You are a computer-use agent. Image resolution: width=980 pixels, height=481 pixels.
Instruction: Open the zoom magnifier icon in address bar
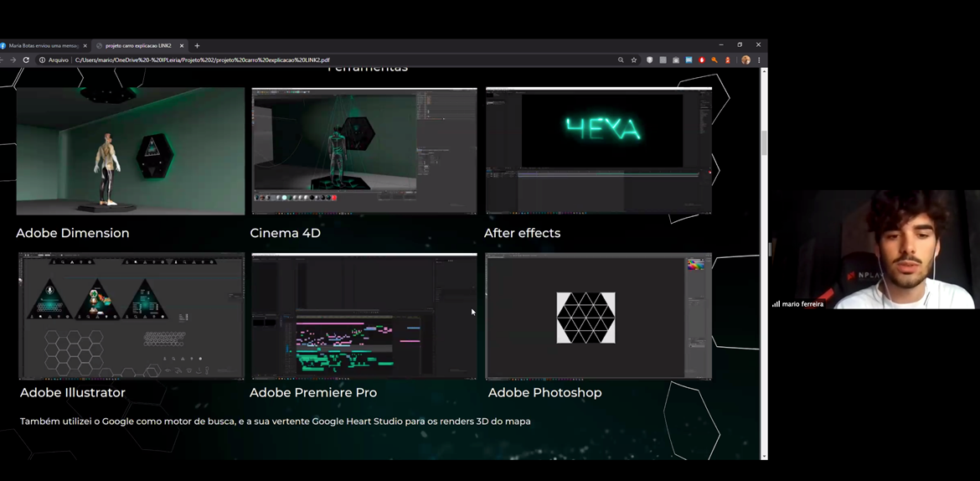coord(621,60)
